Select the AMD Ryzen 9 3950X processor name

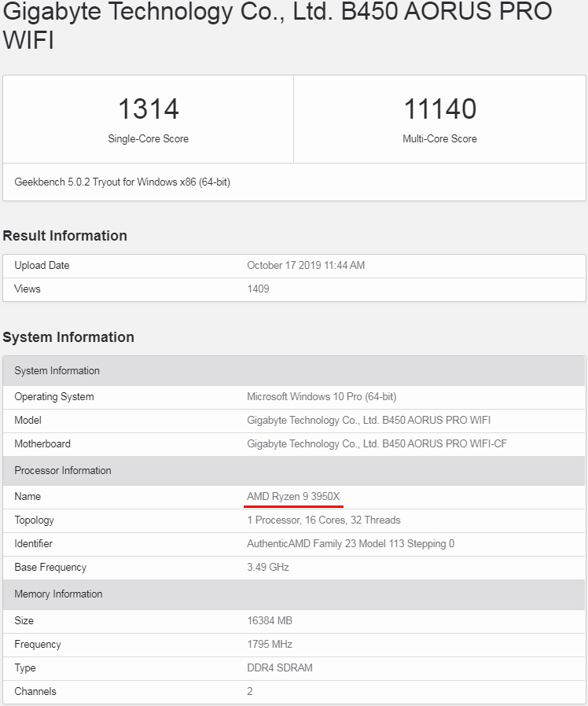click(293, 496)
